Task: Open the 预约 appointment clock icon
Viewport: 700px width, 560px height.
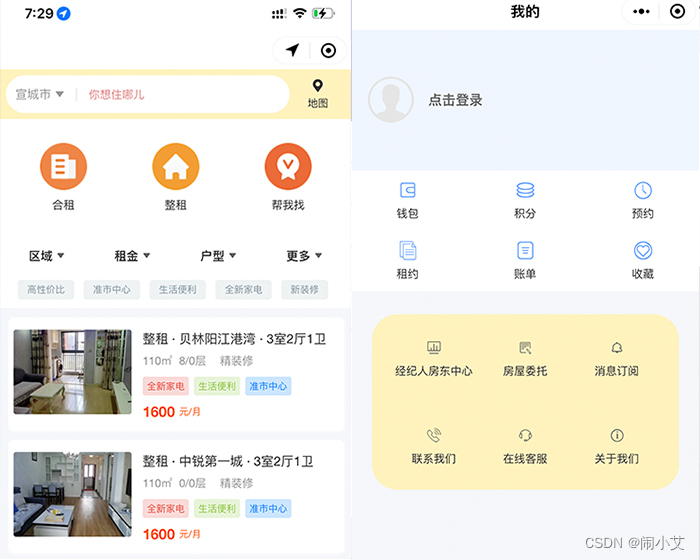Action: (x=643, y=190)
